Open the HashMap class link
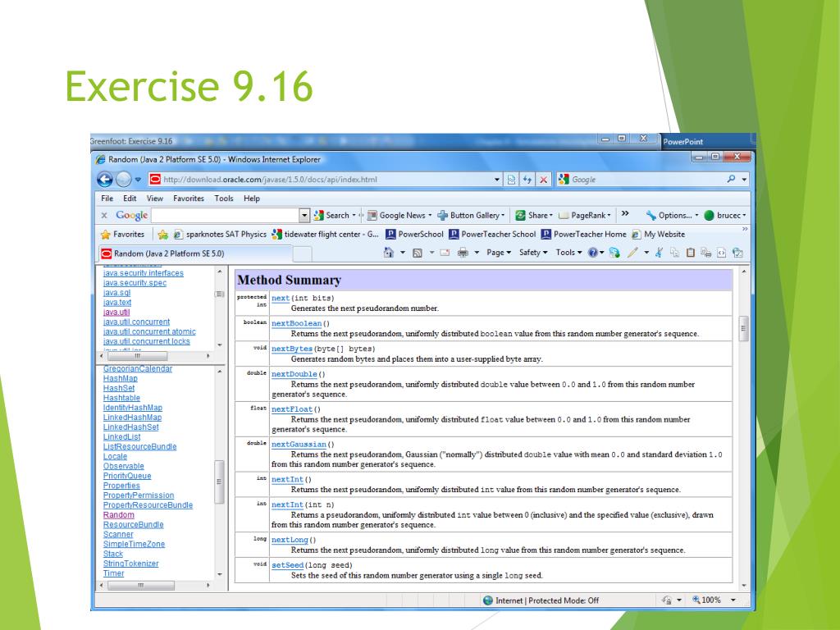 pos(120,378)
